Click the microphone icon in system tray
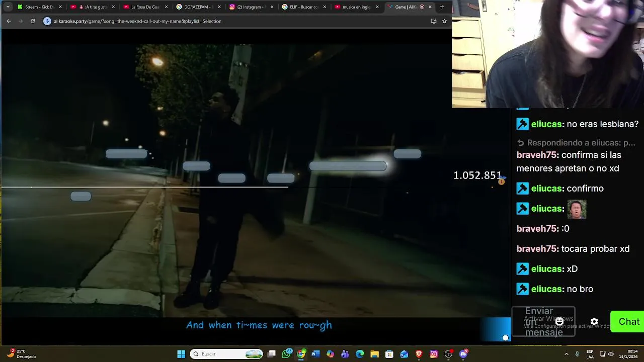Viewport: 644px width, 362px height. 577,354
